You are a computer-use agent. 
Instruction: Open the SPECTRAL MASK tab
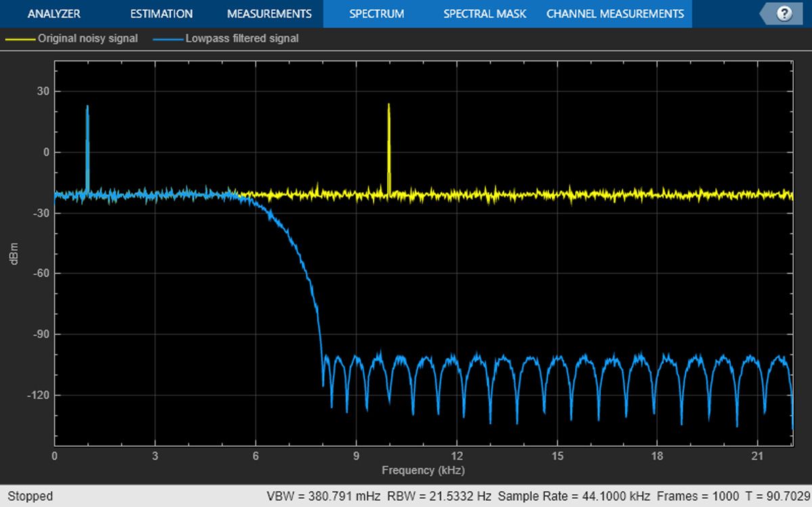point(484,14)
